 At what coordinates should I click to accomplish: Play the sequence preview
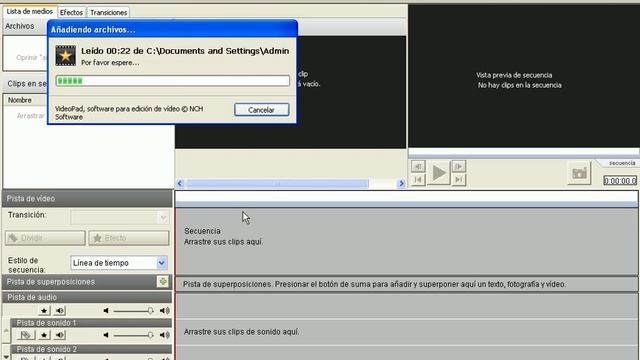439,173
